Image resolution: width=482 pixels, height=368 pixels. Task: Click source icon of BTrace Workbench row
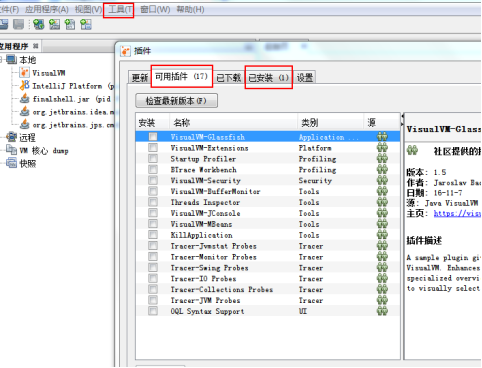(x=382, y=170)
